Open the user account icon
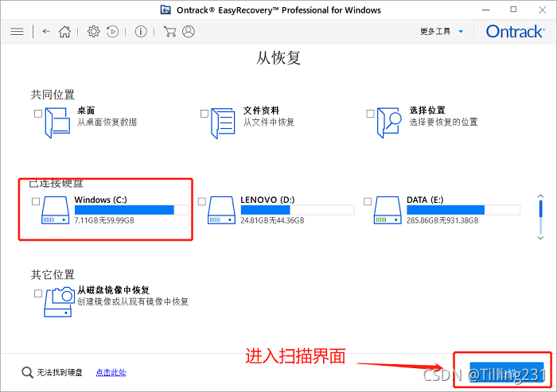The height and width of the screenshot is (392, 557). coord(189,32)
